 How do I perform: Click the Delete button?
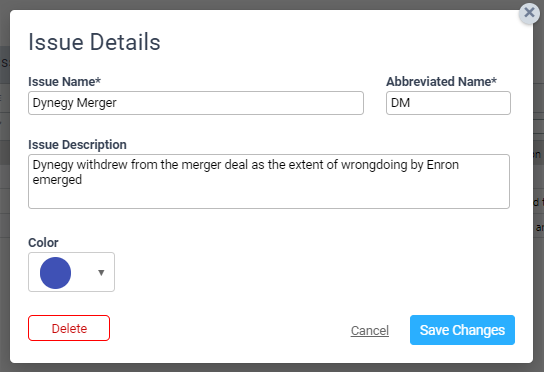pos(69,328)
